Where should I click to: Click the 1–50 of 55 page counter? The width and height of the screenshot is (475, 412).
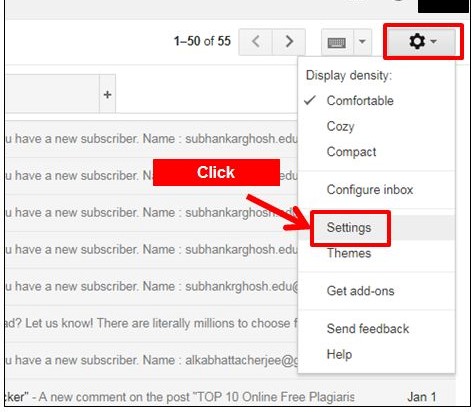[202, 41]
